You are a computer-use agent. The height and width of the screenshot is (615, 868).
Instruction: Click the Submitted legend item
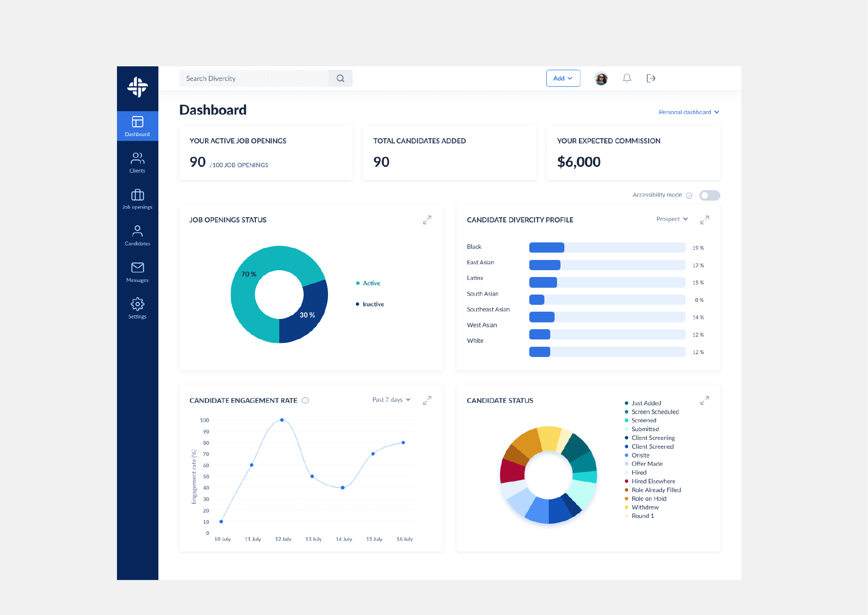pos(642,429)
